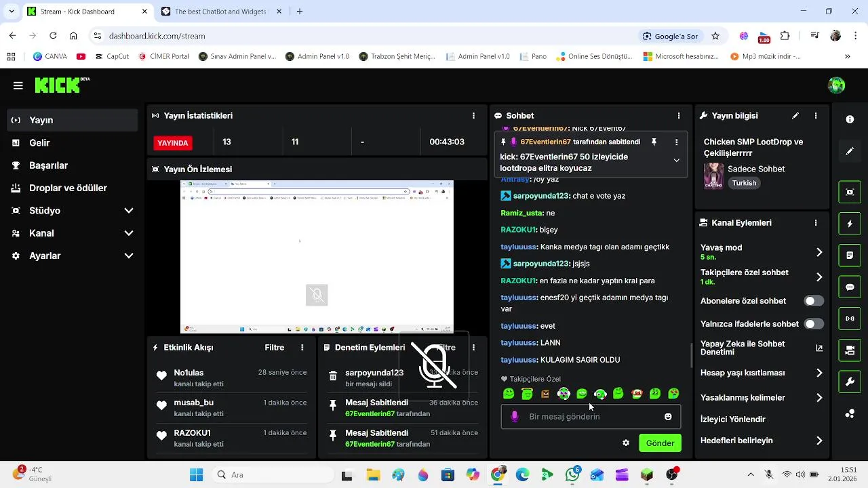The image size is (868, 488).
Task: Click the Sadece Sohbet category thumbnail
Action: pyautogui.click(x=713, y=176)
